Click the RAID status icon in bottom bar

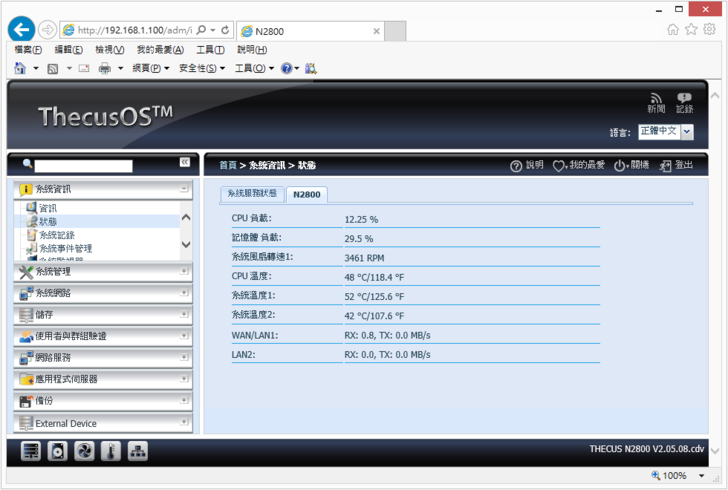tap(32, 451)
